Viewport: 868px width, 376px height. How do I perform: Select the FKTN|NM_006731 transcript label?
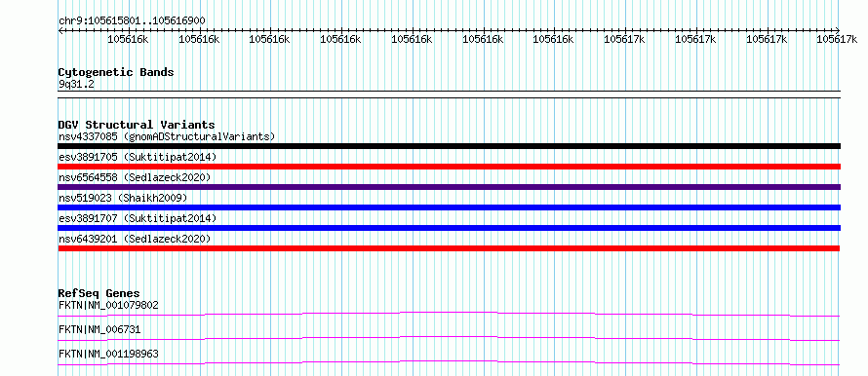[x=99, y=329]
